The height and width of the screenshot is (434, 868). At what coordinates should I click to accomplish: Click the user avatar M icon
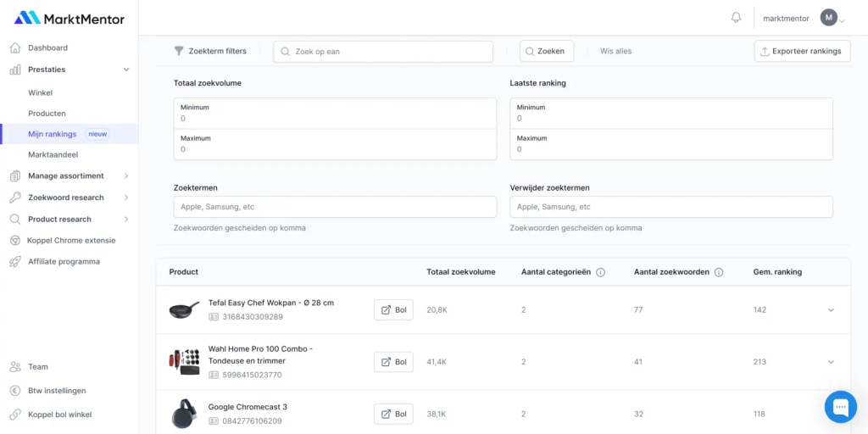pyautogui.click(x=829, y=18)
